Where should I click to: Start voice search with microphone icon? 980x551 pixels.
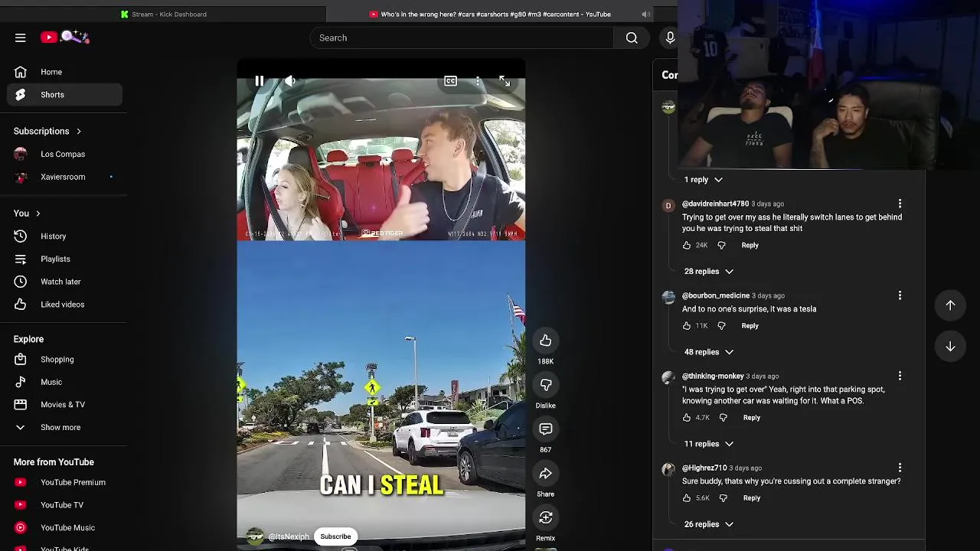(x=670, y=37)
